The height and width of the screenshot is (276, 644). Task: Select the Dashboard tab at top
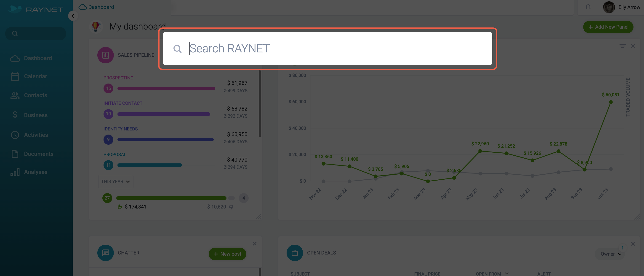tap(96, 7)
